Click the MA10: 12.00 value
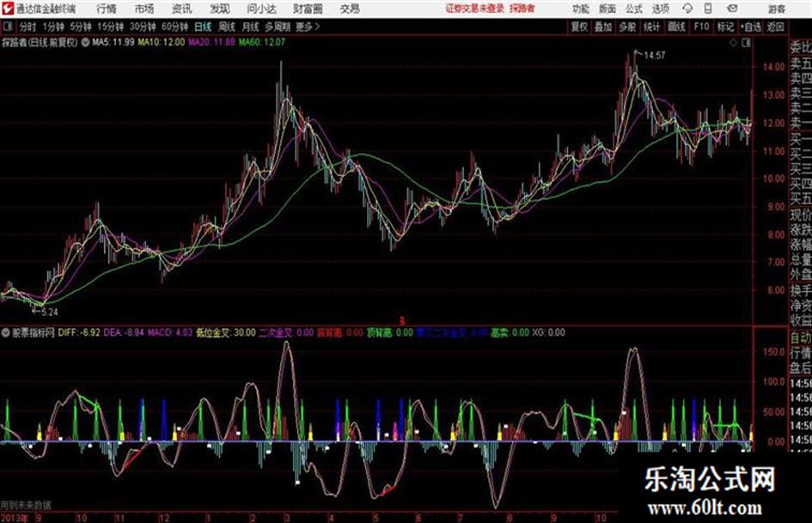Screen dimensions: 812x523 (x=161, y=42)
